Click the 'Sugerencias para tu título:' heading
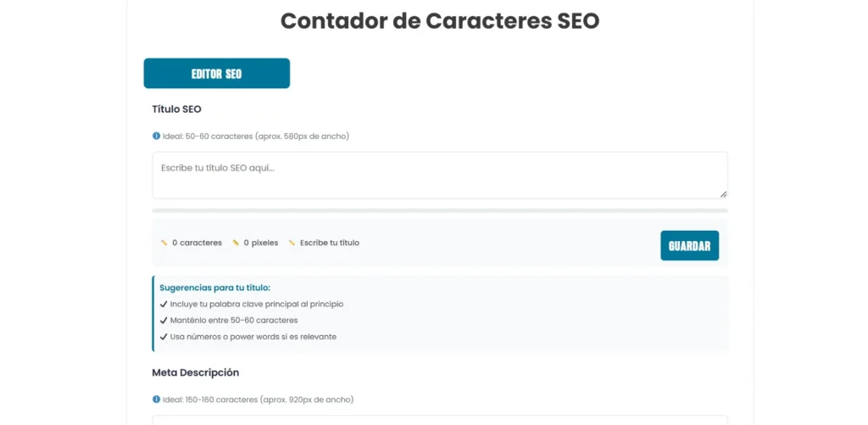 tap(214, 288)
